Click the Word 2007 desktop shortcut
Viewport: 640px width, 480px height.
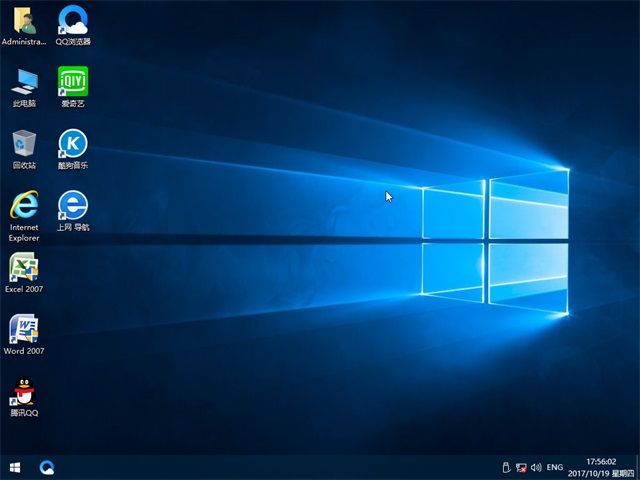[x=24, y=330]
